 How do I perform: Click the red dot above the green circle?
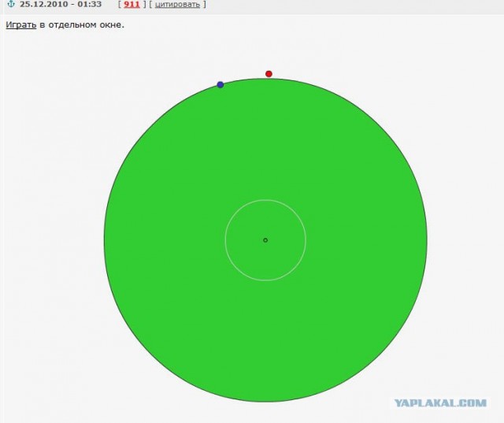(x=269, y=74)
